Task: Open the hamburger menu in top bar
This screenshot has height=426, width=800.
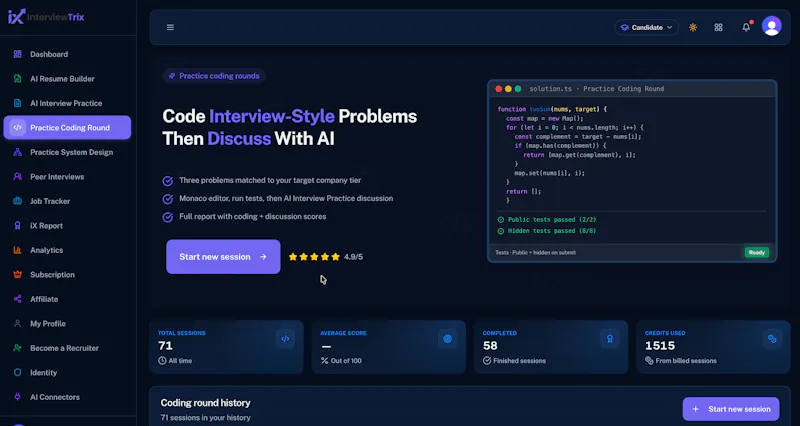Action: click(170, 28)
